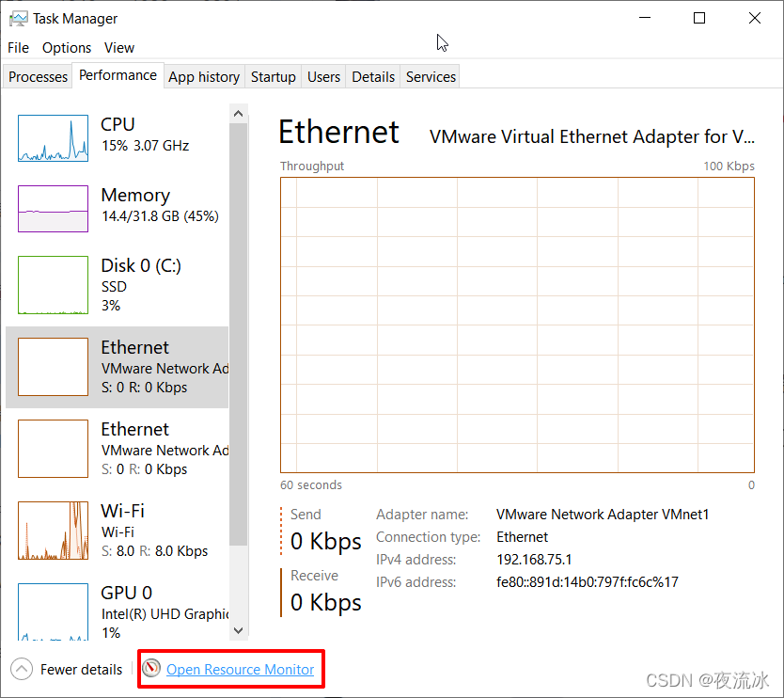Click the Throughput graph label
This screenshot has width=784, height=698.
[312, 167]
